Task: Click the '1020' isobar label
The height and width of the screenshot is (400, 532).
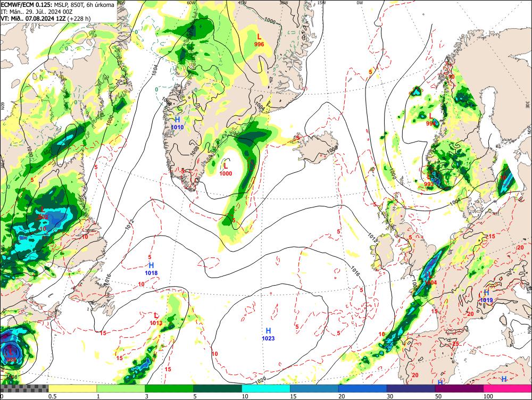Action: pyautogui.click(x=260, y=381)
